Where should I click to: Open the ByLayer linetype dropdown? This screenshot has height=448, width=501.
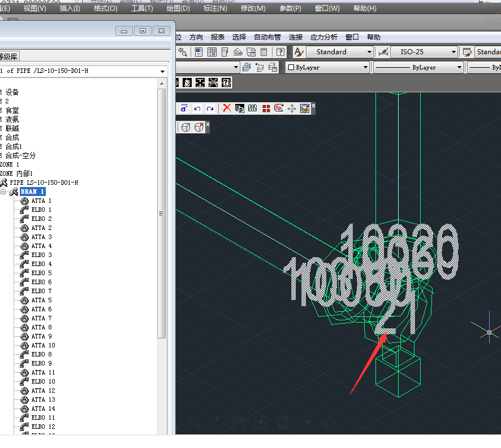pyautogui.click(x=418, y=67)
